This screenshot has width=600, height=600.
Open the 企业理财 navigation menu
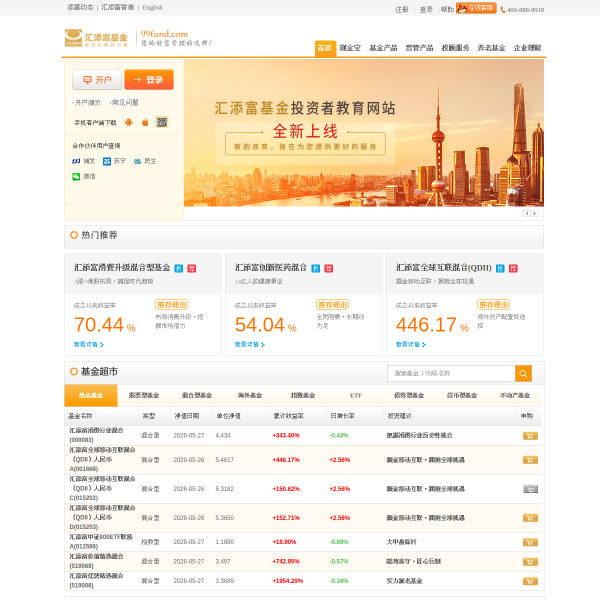pyautogui.click(x=527, y=48)
